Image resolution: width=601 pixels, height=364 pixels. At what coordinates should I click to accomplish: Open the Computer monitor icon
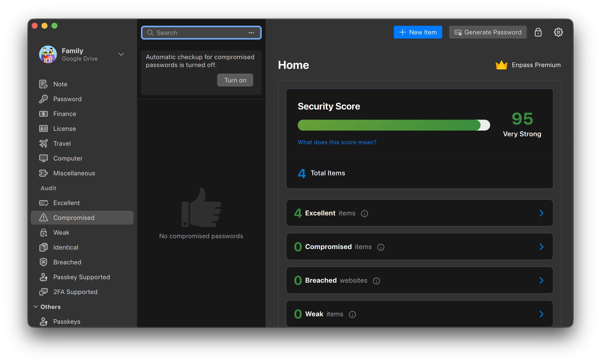(43, 158)
